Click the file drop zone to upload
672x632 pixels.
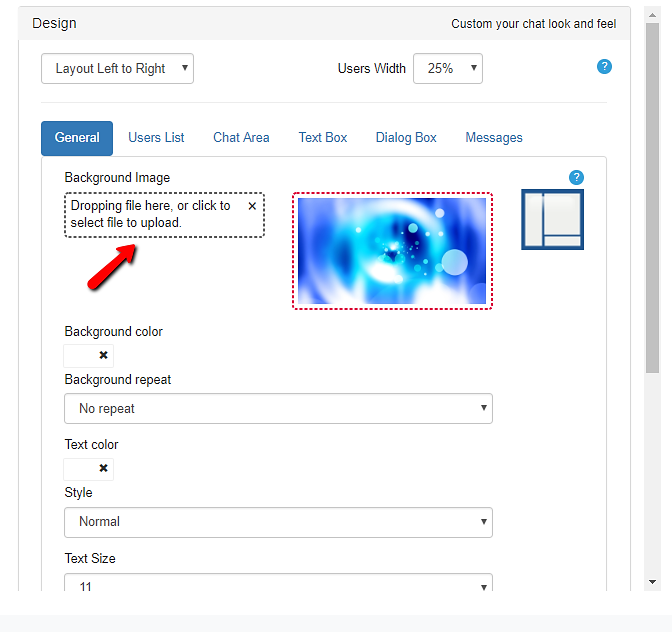[165, 215]
